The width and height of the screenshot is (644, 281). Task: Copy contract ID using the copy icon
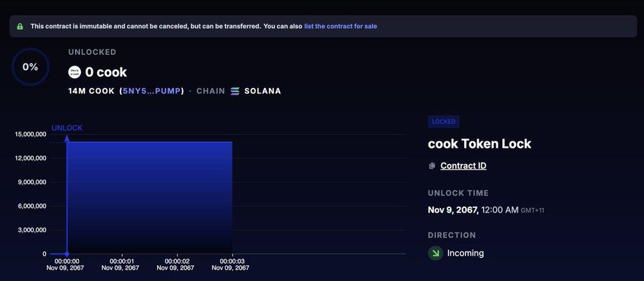pyautogui.click(x=432, y=166)
